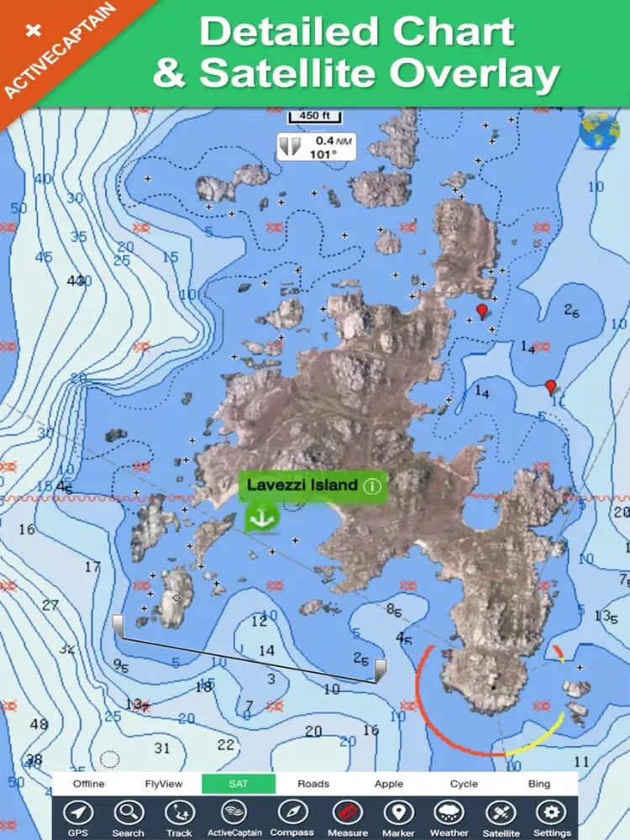This screenshot has height=840, width=630.
Task: Select the Track tool icon
Action: [180, 813]
